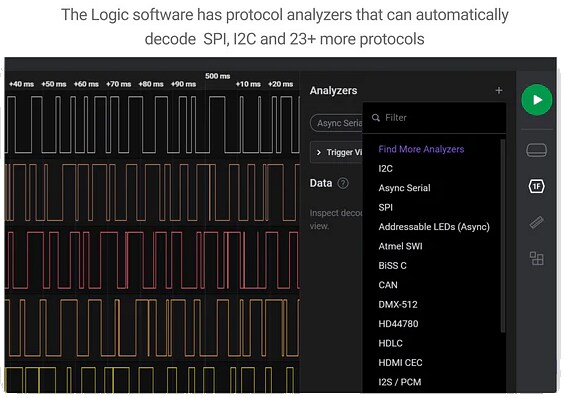Viewport: 564px width, 398px height.
Task: Select the I2C analyzer
Action: 385,168
